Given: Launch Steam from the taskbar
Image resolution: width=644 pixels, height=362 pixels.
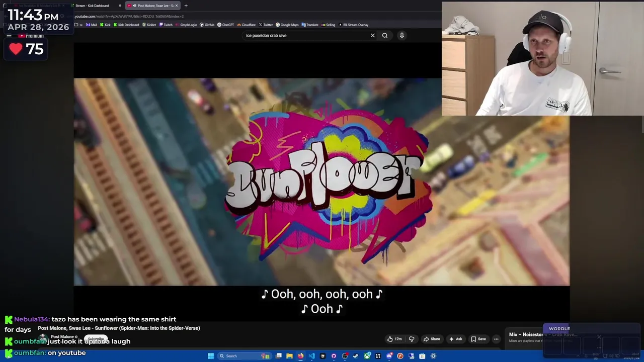Looking at the screenshot, I should point(356,356).
